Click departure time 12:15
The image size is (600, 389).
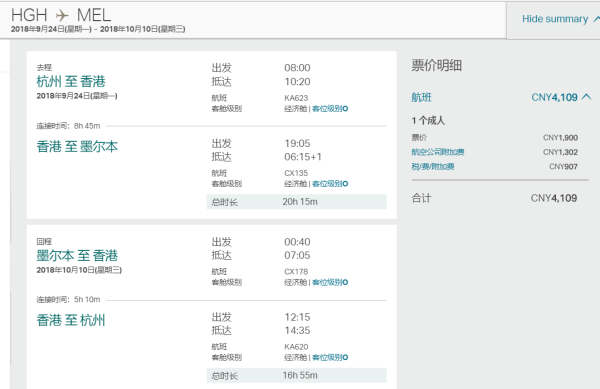tap(297, 317)
